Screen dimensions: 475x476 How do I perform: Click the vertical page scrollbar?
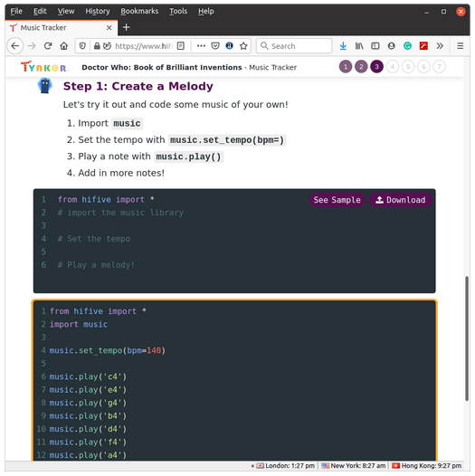467,338
